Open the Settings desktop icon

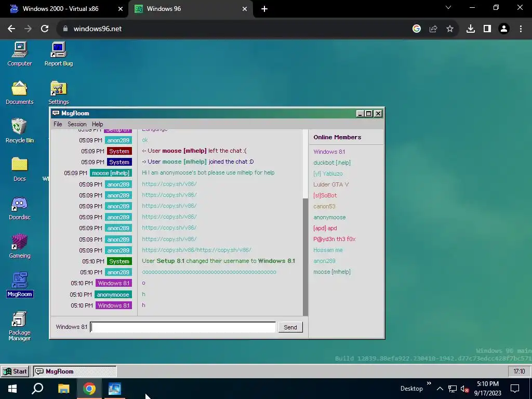pyautogui.click(x=59, y=92)
